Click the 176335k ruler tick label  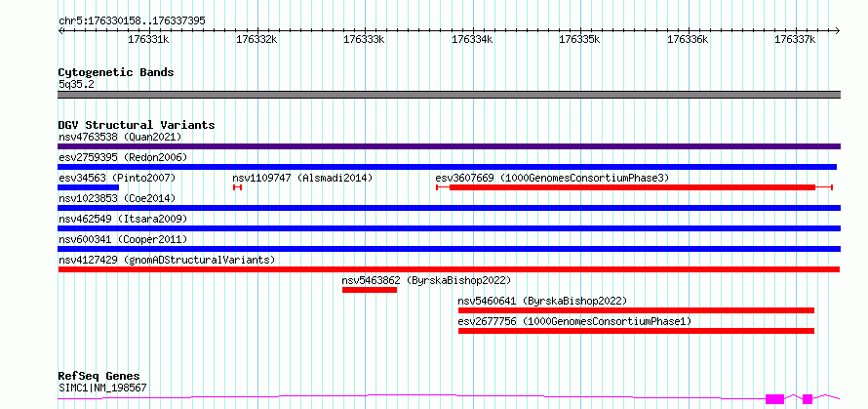579,40
